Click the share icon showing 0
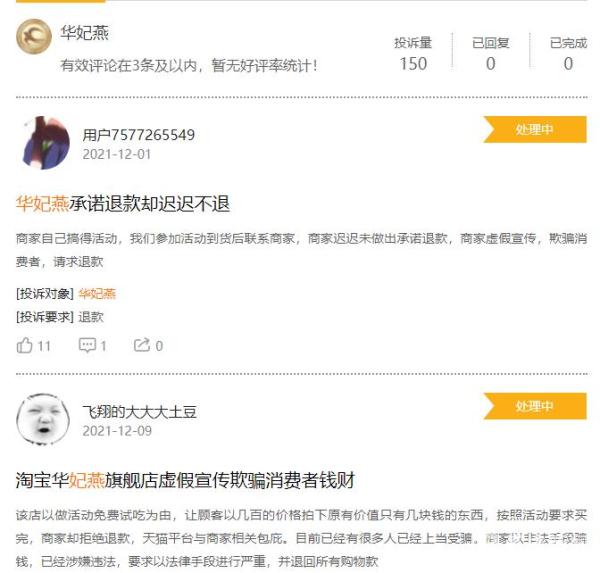Image resolution: width=600 pixels, height=573 pixels. 141,345
